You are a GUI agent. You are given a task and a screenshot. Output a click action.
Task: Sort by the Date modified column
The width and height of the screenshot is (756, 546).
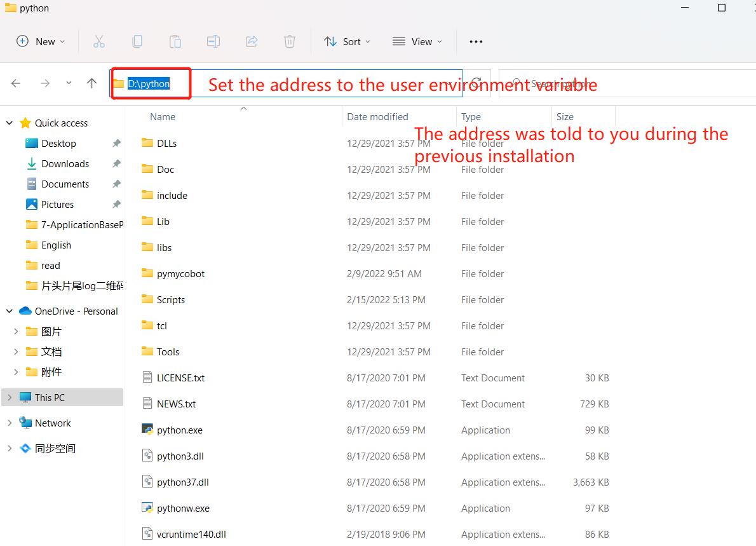(377, 117)
